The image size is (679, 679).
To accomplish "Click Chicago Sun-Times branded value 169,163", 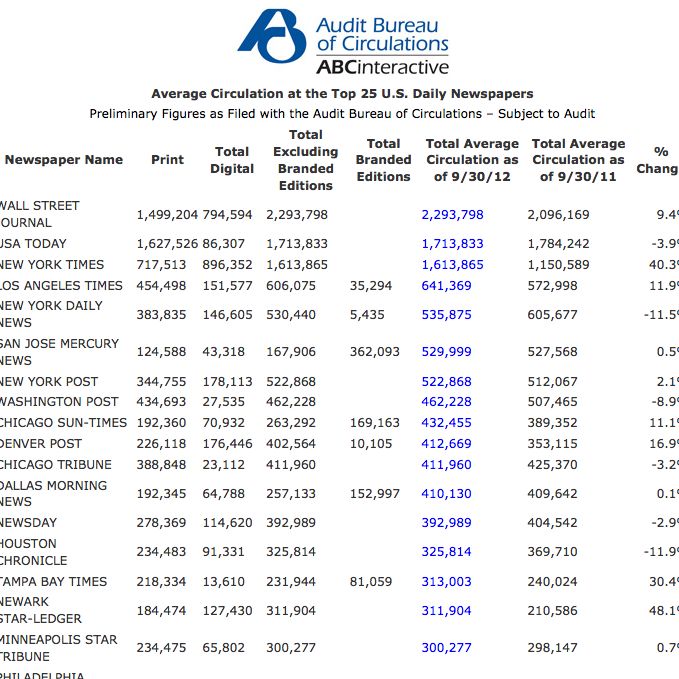I will pos(375,422).
